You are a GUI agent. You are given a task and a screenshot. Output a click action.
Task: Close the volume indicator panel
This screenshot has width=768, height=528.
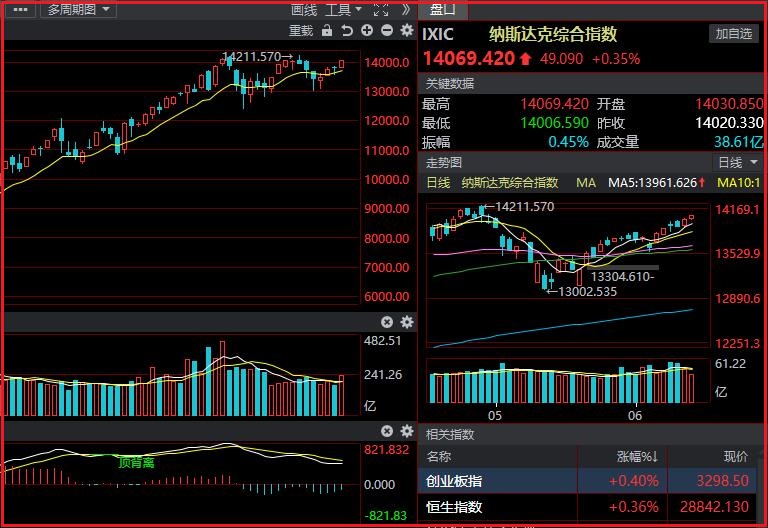[x=387, y=322]
